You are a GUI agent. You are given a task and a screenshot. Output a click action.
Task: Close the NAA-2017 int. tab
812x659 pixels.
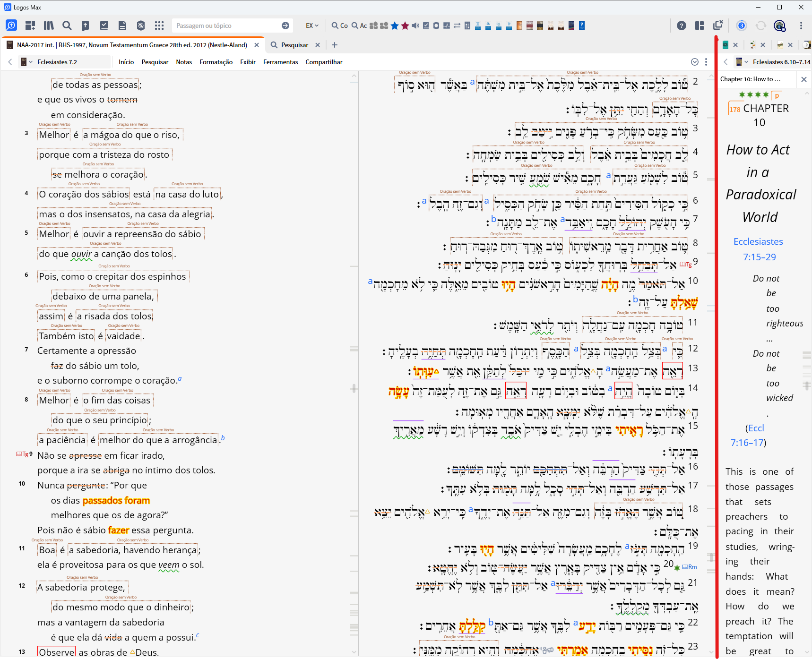click(x=257, y=45)
